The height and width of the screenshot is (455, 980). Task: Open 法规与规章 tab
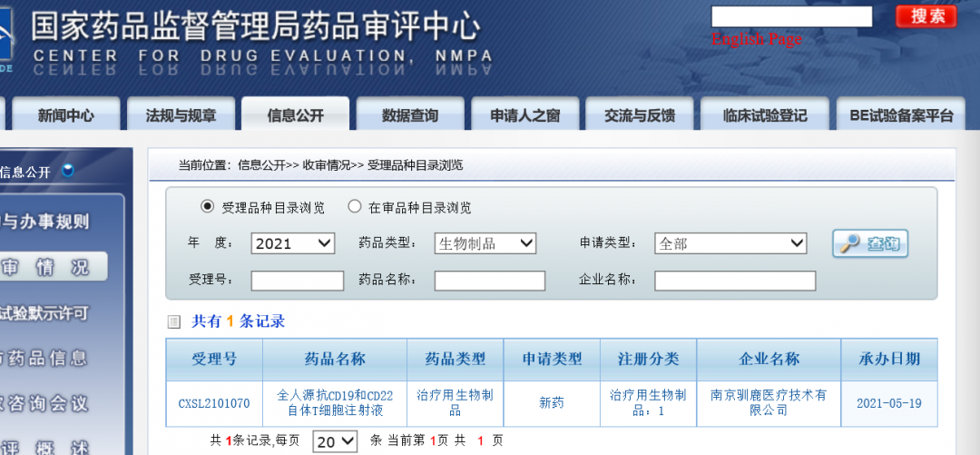point(181,115)
